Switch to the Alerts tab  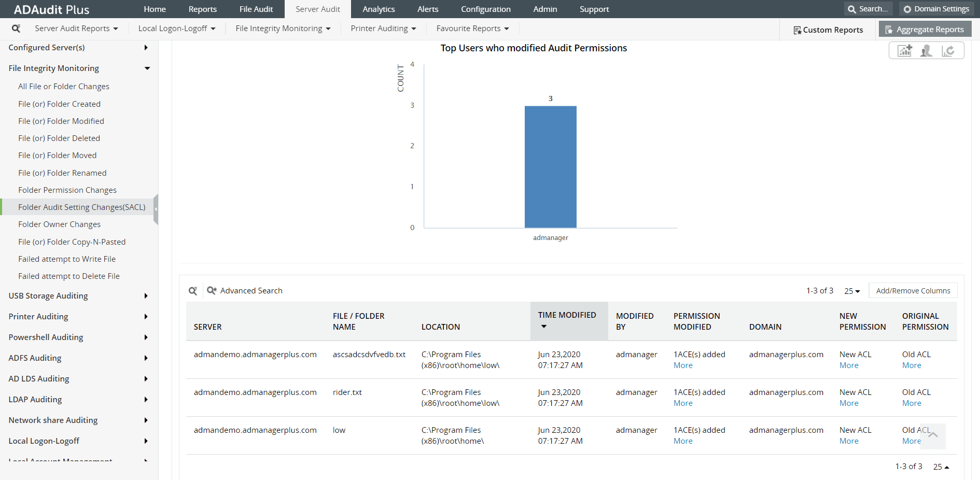coord(428,9)
